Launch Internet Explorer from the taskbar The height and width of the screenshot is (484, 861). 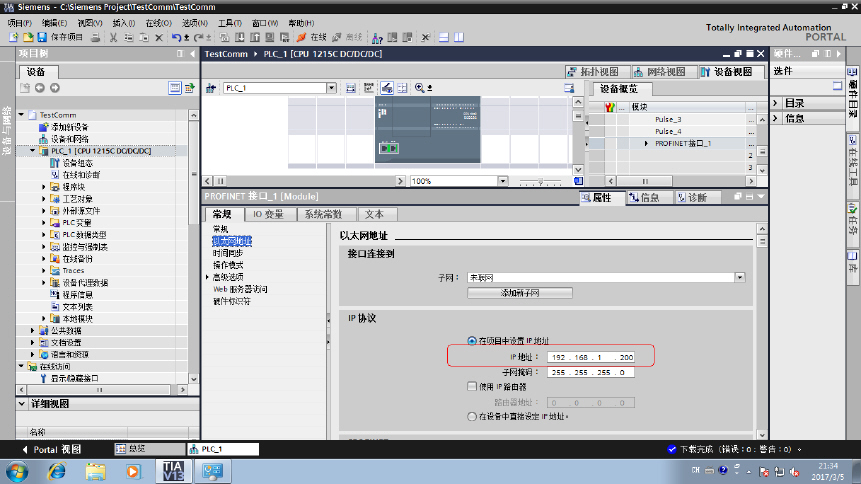(x=57, y=471)
